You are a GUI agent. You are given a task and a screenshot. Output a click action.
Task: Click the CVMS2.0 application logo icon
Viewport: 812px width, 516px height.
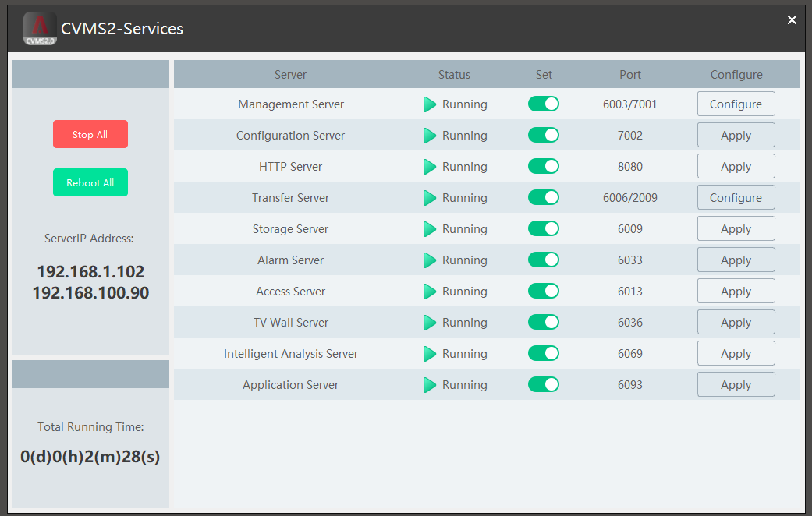[40, 29]
